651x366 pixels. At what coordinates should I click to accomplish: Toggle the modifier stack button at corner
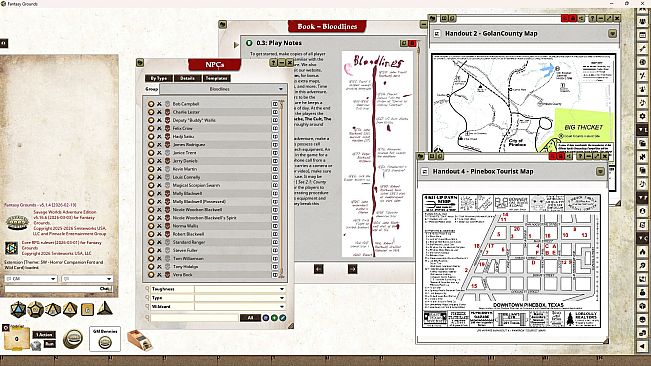click(x=5, y=327)
